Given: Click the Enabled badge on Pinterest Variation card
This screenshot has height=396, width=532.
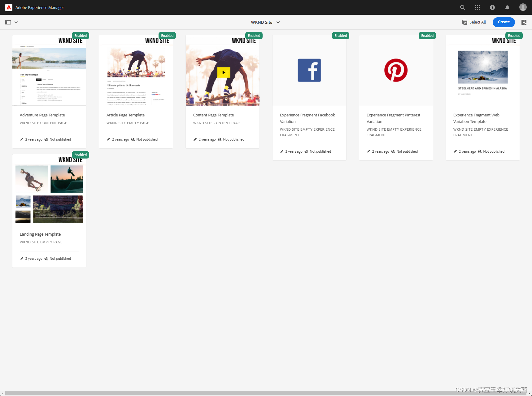Looking at the screenshot, I should coord(427,36).
